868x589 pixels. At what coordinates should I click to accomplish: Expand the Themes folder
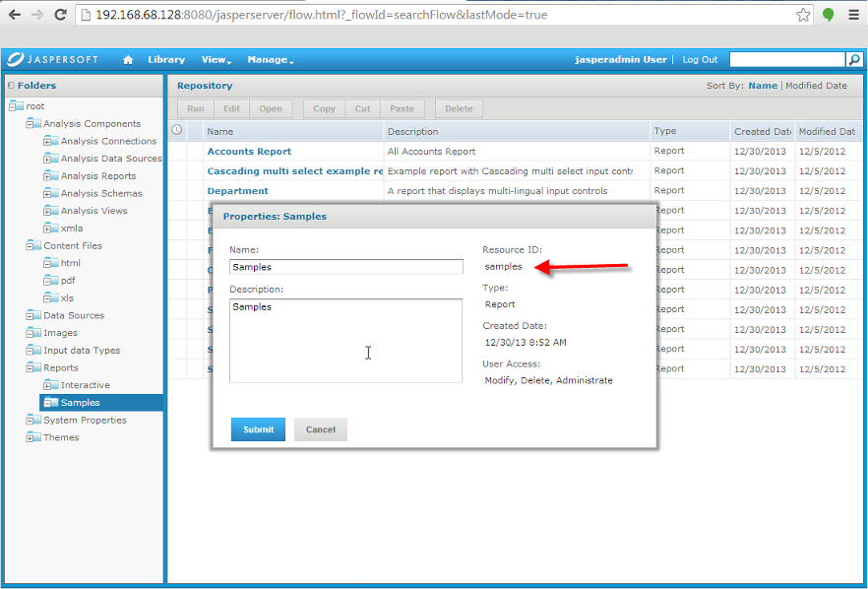pyautogui.click(x=29, y=437)
